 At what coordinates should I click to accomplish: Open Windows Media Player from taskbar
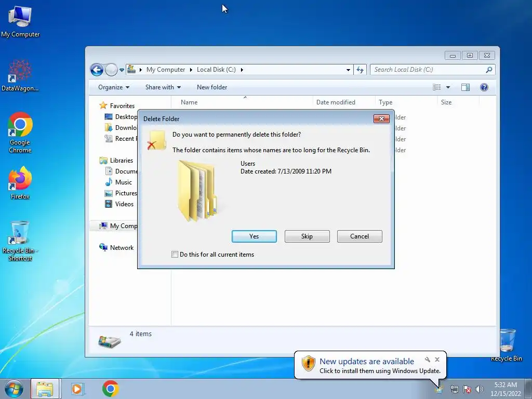click(x=78, y=389)
